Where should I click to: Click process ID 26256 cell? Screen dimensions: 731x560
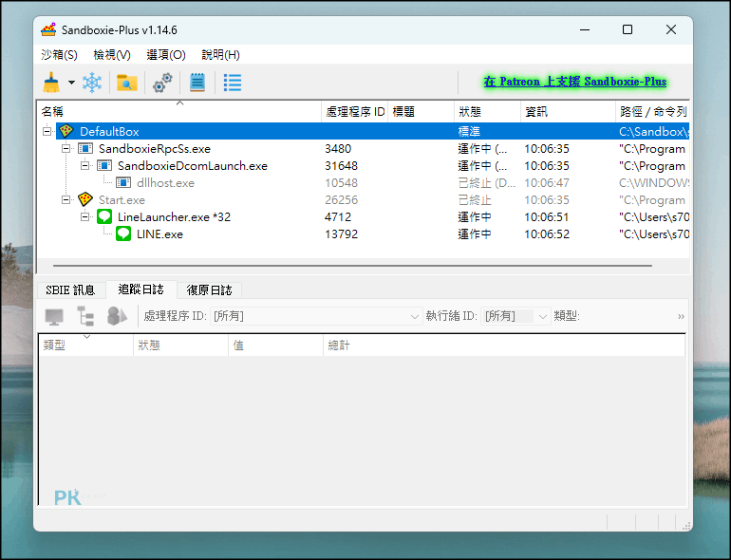341,200
